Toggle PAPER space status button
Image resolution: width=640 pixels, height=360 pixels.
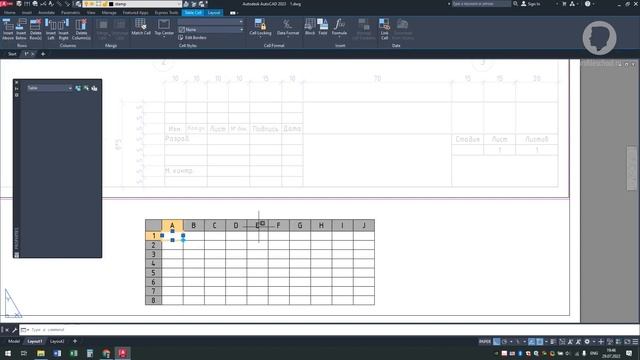point(485,342)
